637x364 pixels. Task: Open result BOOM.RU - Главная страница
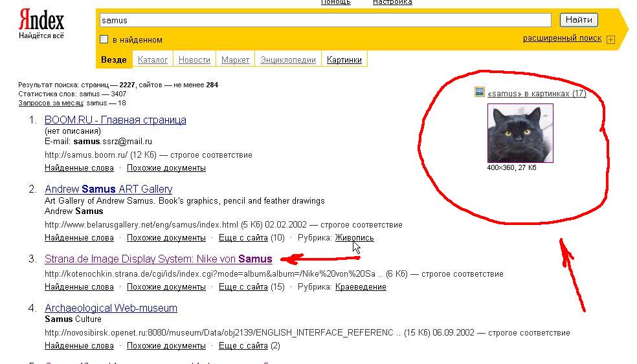coord(115,120)
